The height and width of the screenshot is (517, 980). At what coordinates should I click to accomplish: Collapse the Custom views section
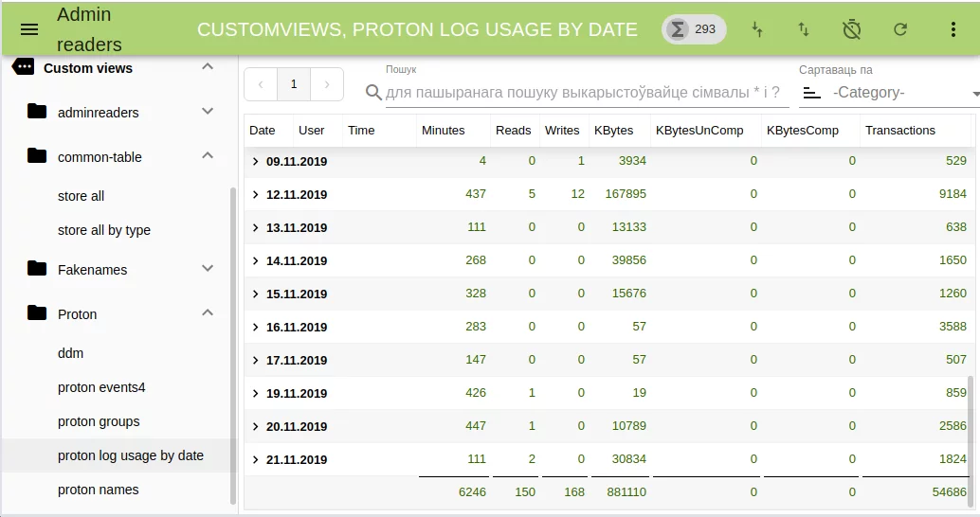coord(208,67)
